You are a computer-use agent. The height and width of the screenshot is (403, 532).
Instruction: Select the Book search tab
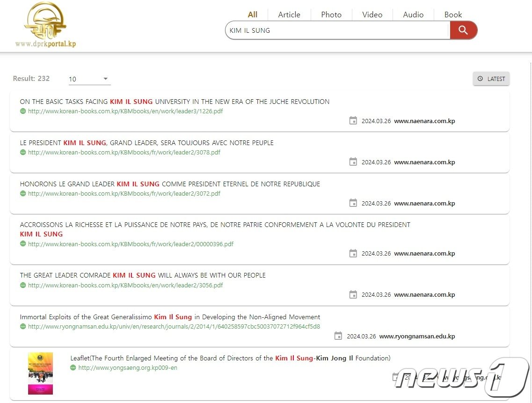[x=453, y=15]
